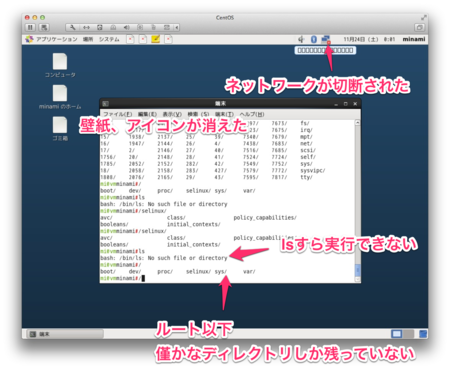Click the green zoom light of the CentOS window
Viewport: 450px width, 369px height.
42,17
